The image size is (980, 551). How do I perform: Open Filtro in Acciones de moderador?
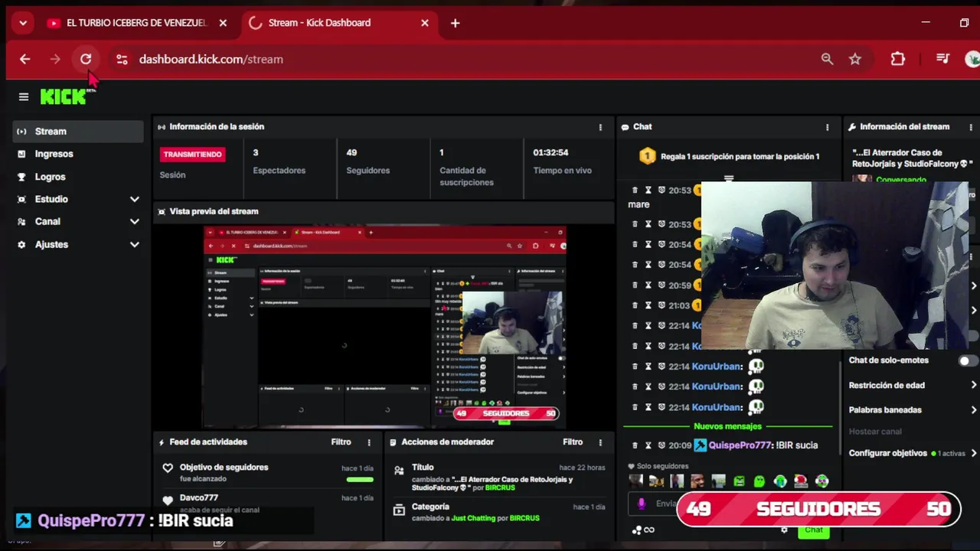[x=572, y=442]
